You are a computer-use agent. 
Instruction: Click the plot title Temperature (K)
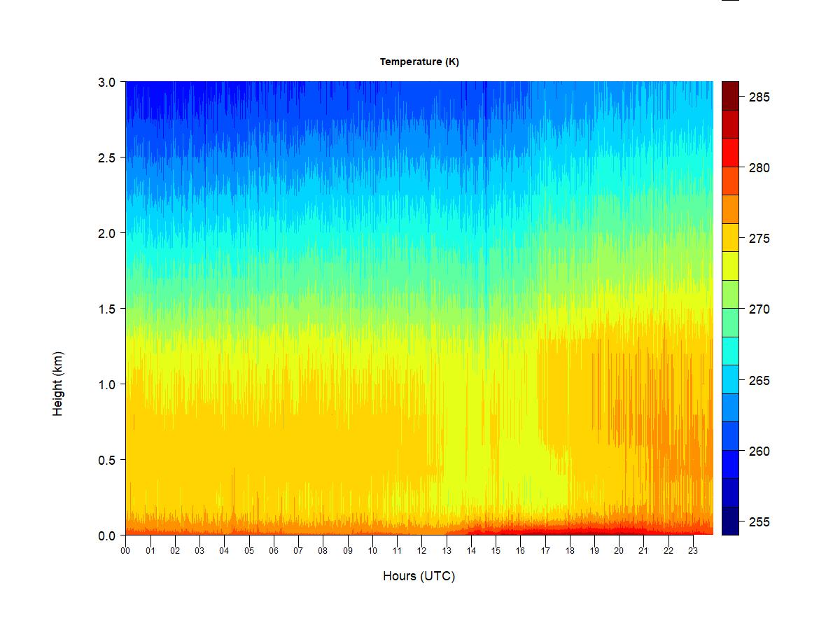[x=419, y=62]
